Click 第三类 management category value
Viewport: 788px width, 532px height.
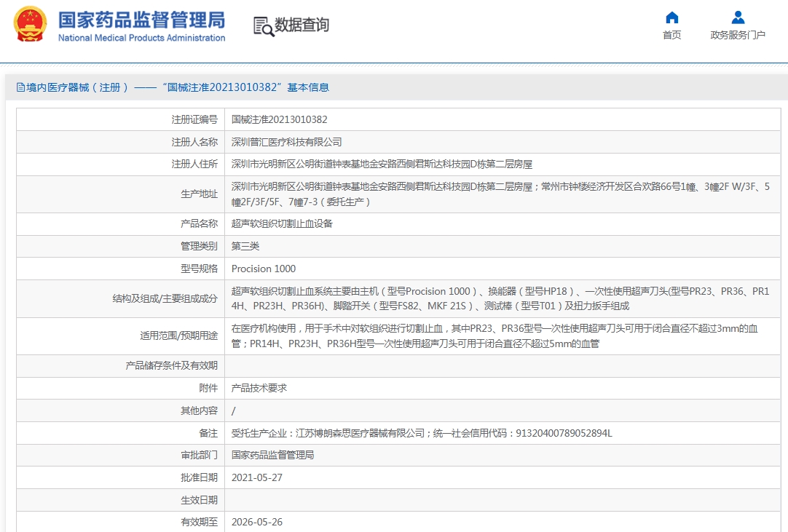[245, 246]
